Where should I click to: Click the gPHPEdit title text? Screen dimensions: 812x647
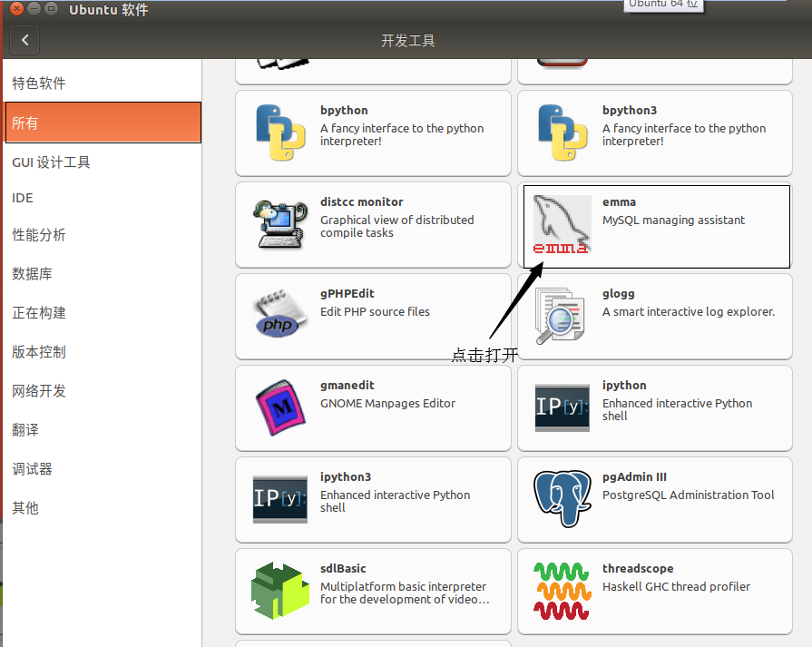click(x=347, y=294)
